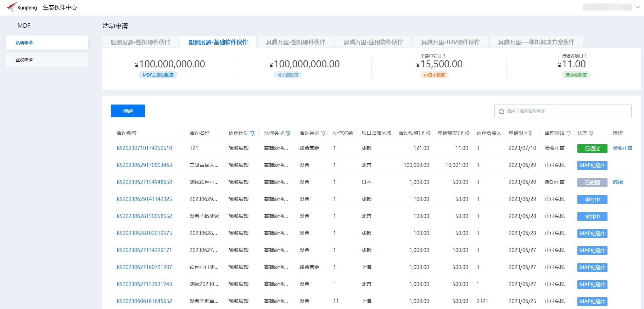This screenshot has height=309, width=644.
Task: Click 活动编号 column header
Action: click(x=127, y=133)
